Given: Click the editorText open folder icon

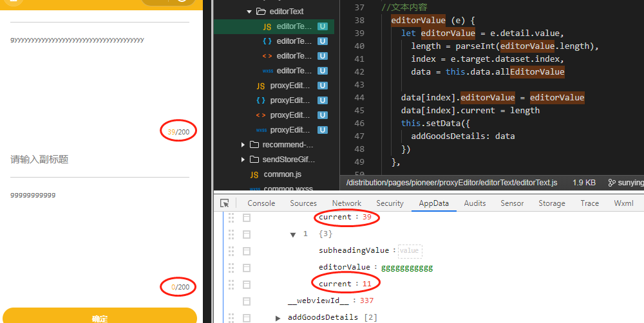Looking at the screenshot, I should (x=261, y=12).
